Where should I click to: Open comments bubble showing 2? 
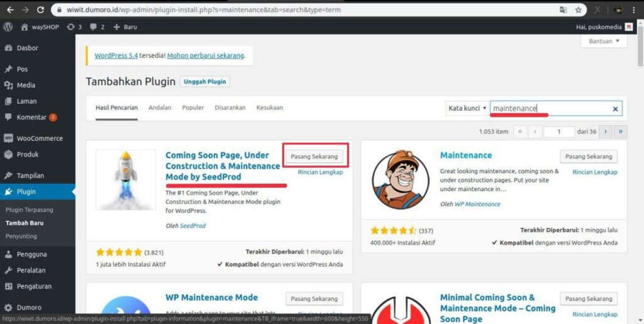coord(97,27)
